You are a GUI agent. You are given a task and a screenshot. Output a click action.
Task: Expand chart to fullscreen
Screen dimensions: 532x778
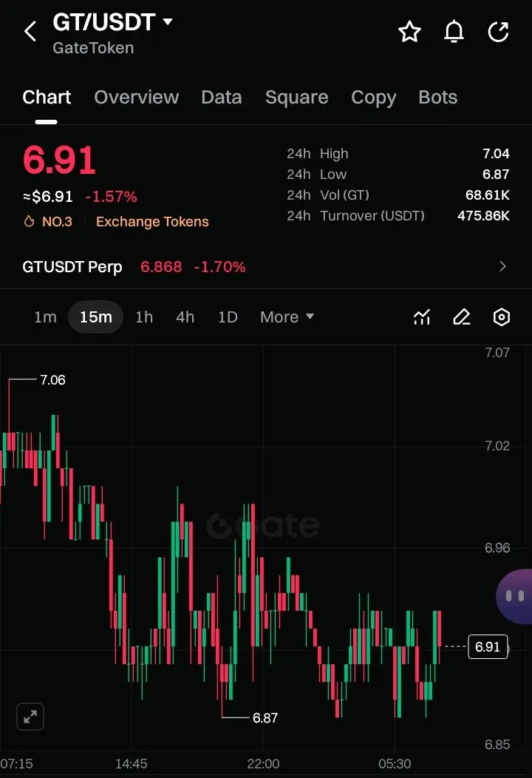(30, 717)
